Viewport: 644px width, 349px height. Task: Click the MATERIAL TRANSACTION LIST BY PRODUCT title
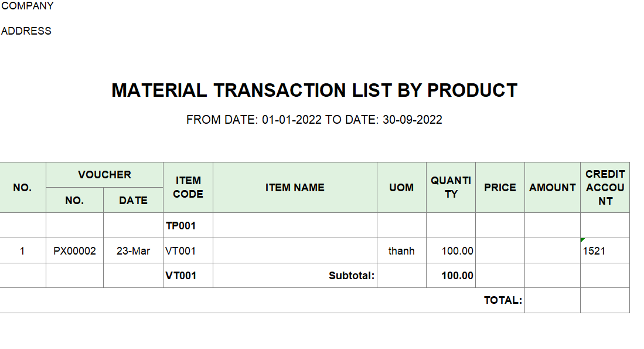[x=314, y=90]
